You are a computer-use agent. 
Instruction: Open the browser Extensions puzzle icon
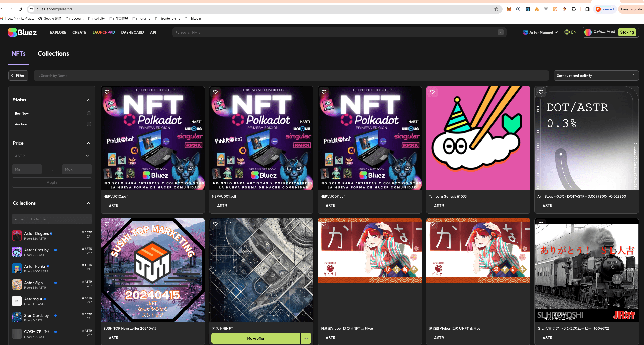pyautogui.click(x=574, y=9)
